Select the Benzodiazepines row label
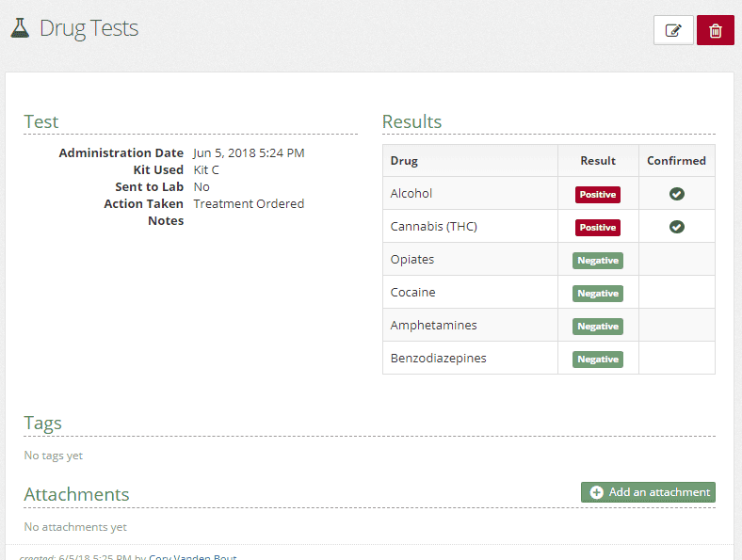742x560 pixels. (x=438, y=359)
